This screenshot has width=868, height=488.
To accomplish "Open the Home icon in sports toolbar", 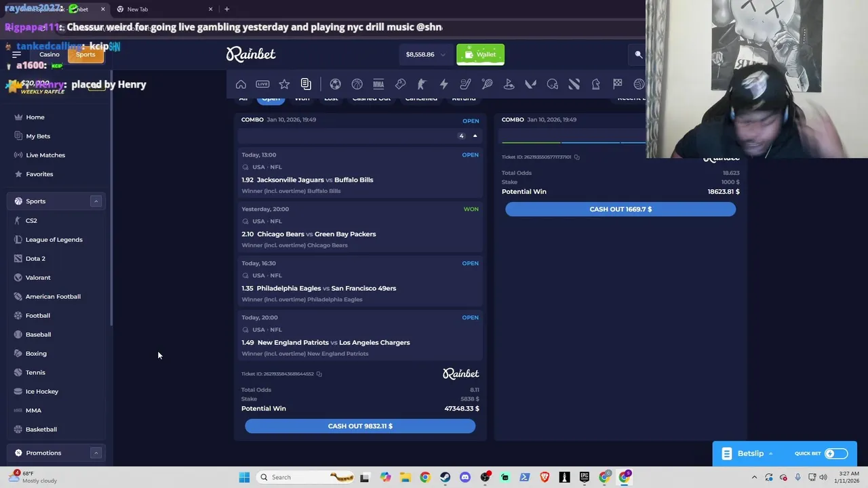I will pos(241,84).
